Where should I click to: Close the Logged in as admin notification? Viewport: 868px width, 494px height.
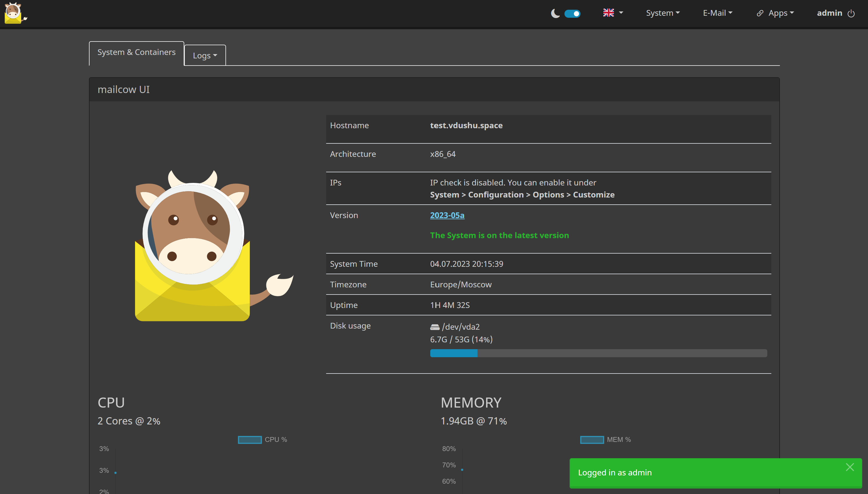click(850, 467)
